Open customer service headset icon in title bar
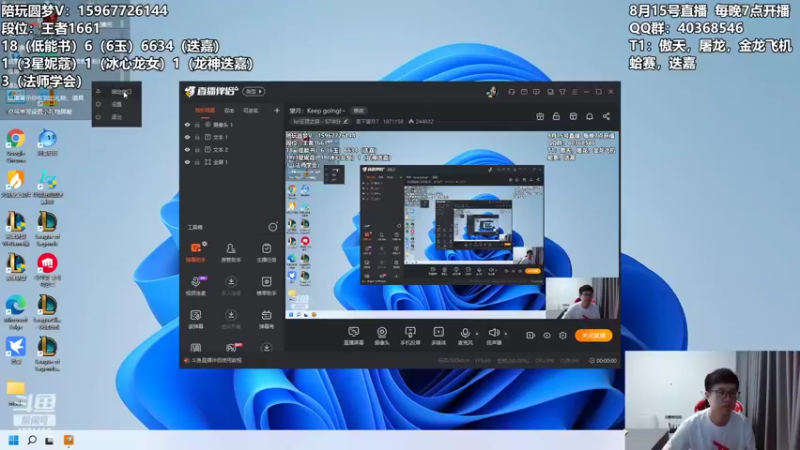 tap(511, 92)
